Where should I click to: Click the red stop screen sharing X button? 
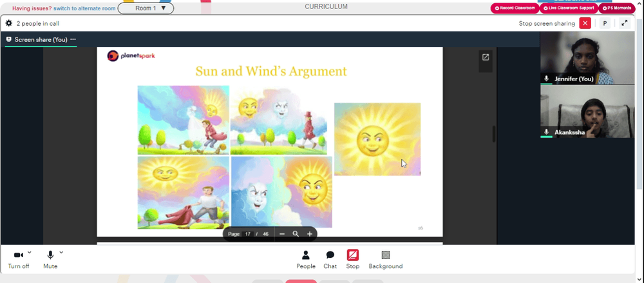click(585, 23)
